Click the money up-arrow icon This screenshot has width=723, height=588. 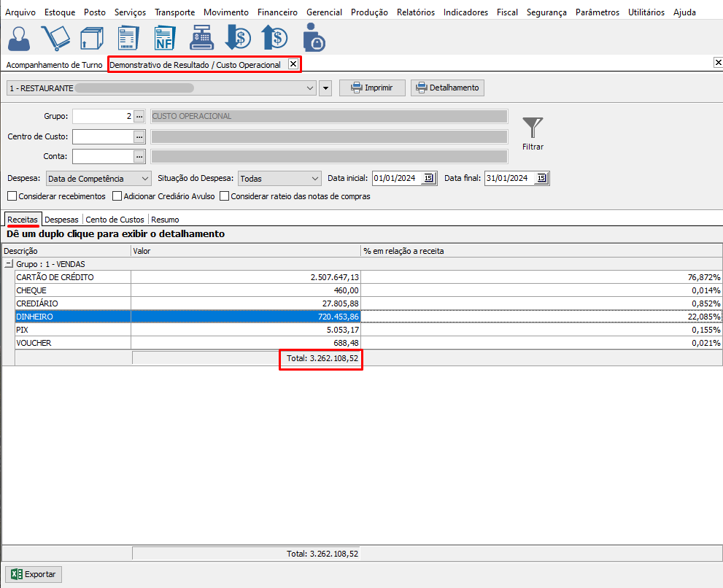tap(274, 38)
